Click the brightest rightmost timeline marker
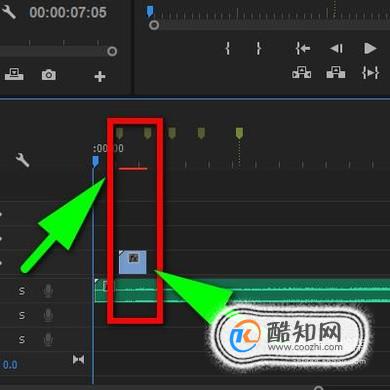 click(x=239, y=133)
